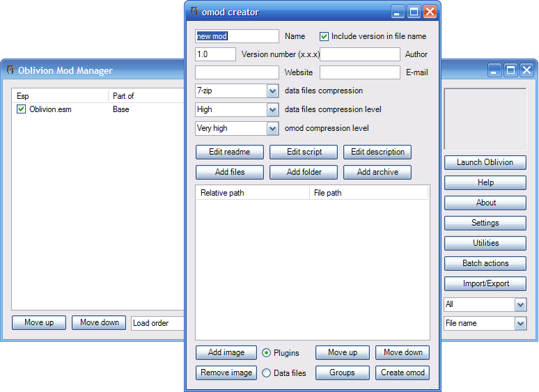Image resolution: width=539 pixels, height=392 pixels.
Task: Click Move up in Oblivion Mod Manager
Action: coord(39,322)
